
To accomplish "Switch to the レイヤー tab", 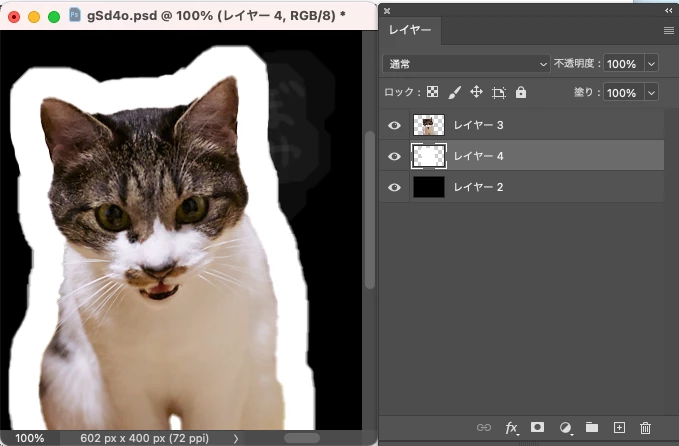I will point(410,30).
